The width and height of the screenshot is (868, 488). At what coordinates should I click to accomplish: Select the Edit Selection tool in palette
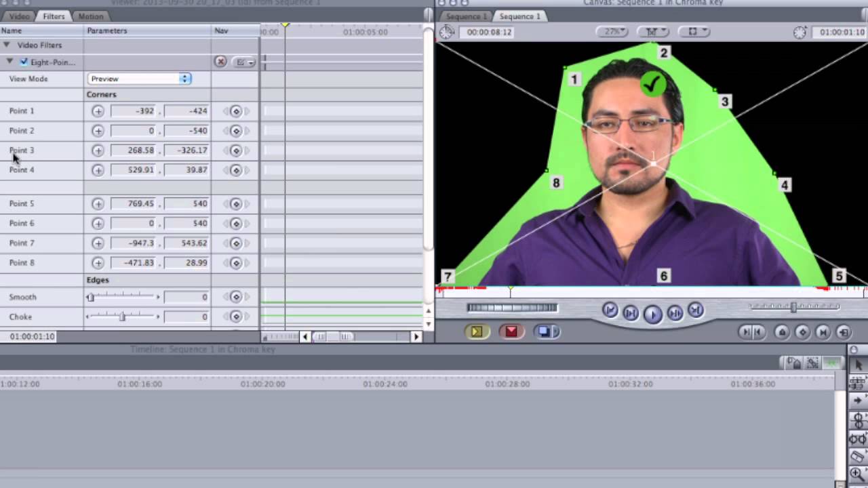click(x=858, y=384)
